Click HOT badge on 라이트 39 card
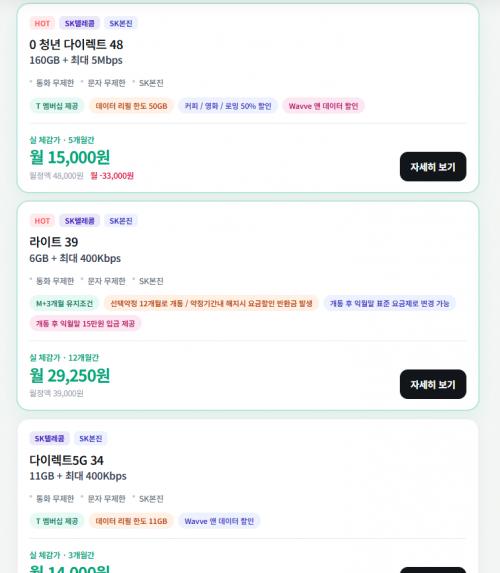This screenshot has height=573, width=500. (x=42, y=221)
